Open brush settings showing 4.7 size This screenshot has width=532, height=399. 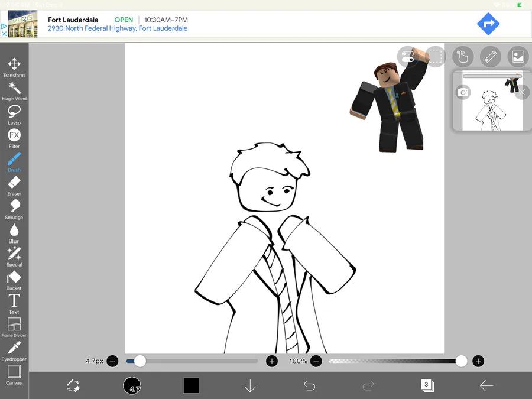pos(132,386)
